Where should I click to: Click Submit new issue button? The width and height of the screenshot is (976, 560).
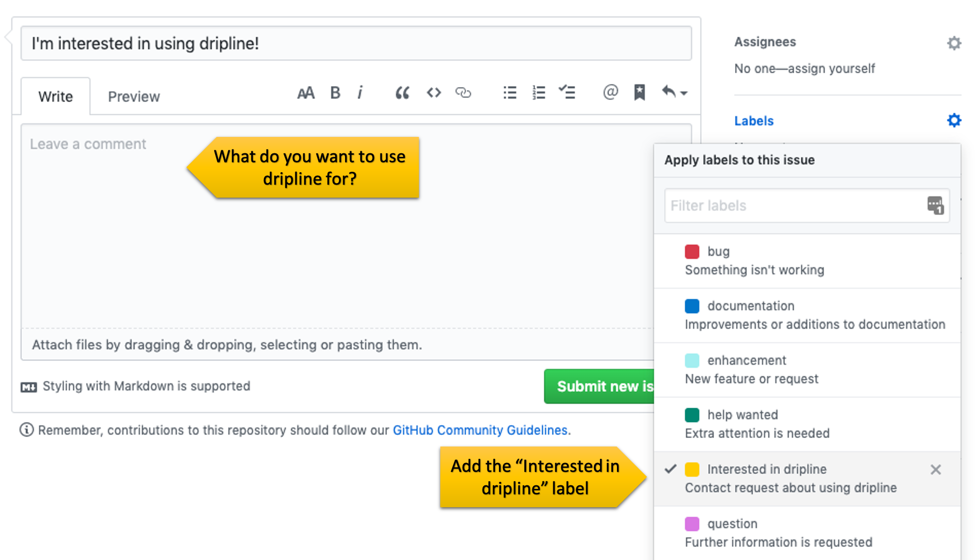click(x=600, y=386)
